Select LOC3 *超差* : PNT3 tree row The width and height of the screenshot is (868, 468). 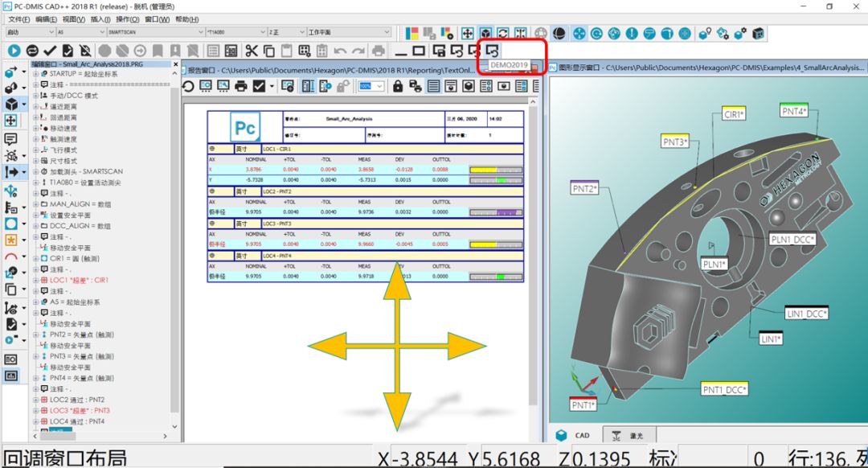point(80,410)
